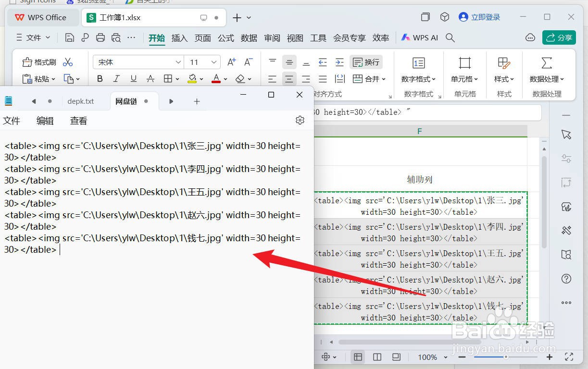This screenshot has height=369, width=588.
Task: Click increase indent icon
Action: (339, 62)
